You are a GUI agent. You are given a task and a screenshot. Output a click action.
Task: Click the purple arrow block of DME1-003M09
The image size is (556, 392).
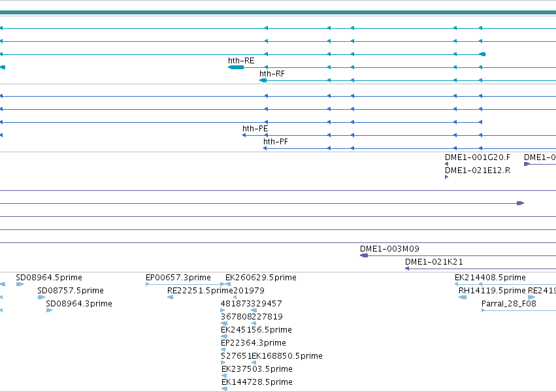pos(364,255)
